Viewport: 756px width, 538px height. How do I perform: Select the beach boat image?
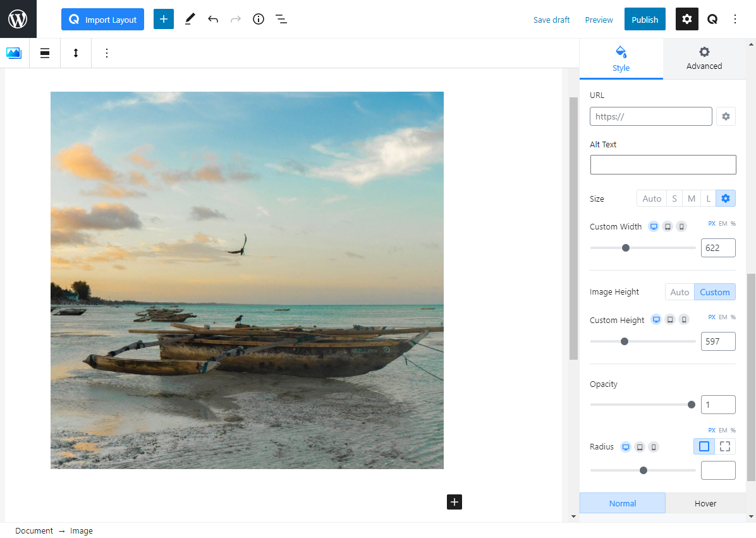click(x=247, y=280)
